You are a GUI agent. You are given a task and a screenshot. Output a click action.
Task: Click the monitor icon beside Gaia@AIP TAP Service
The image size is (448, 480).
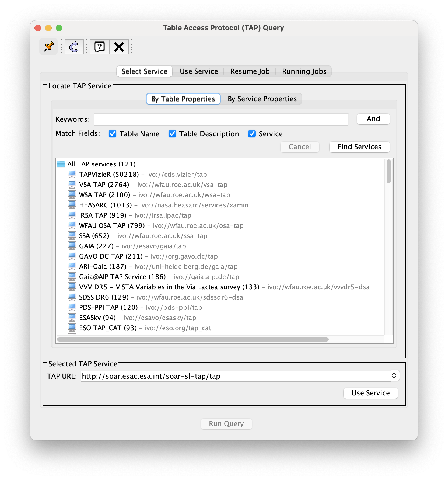point(72,276)
